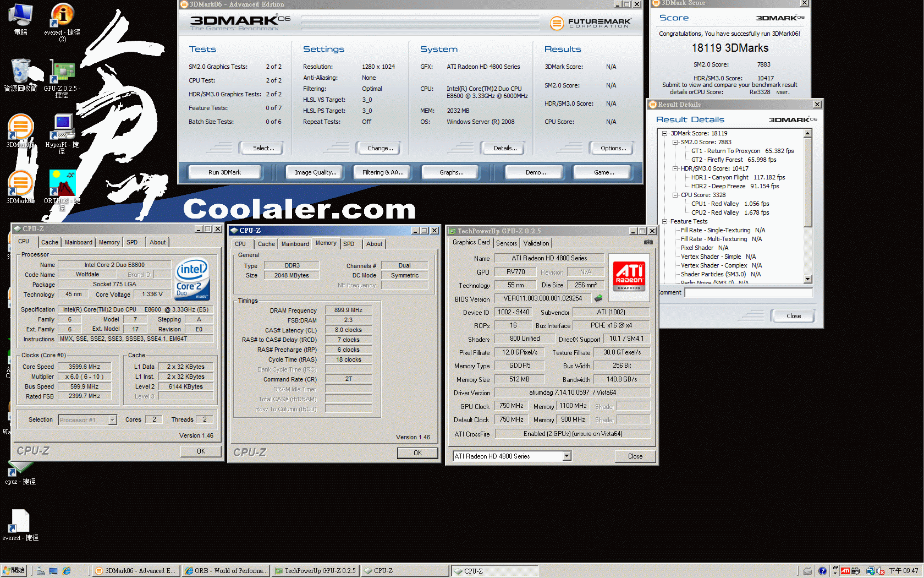Click the Result Details scrollbar down arrow
This screenshot has height=578, width=924.
pyautogui.click(x=808, y=279)
